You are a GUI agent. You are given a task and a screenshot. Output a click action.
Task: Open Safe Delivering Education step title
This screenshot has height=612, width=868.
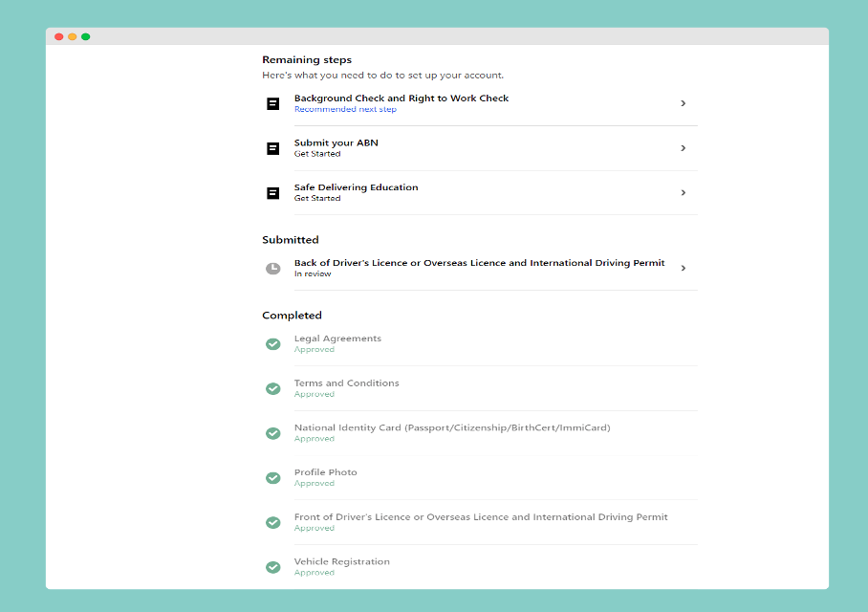356,187
